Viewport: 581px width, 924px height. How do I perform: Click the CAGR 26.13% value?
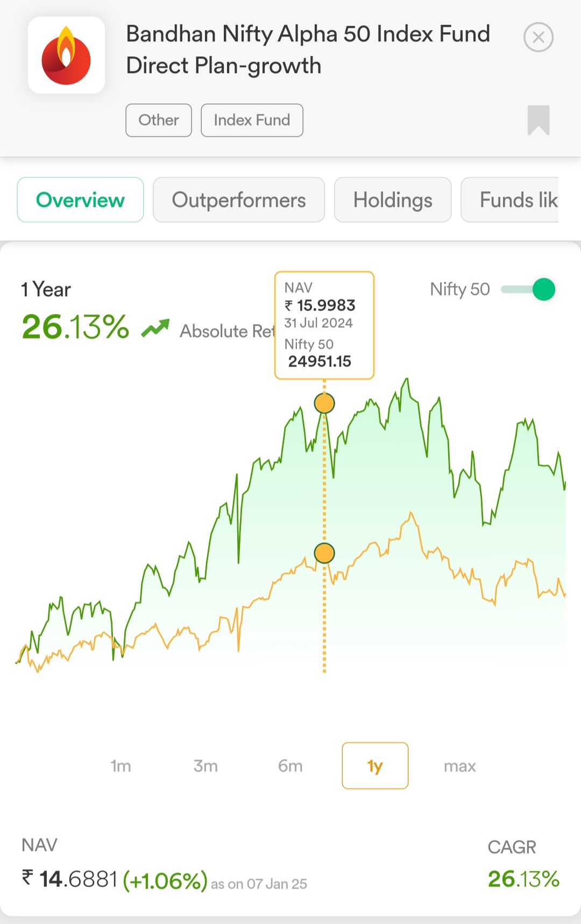[x=523, y=879]
